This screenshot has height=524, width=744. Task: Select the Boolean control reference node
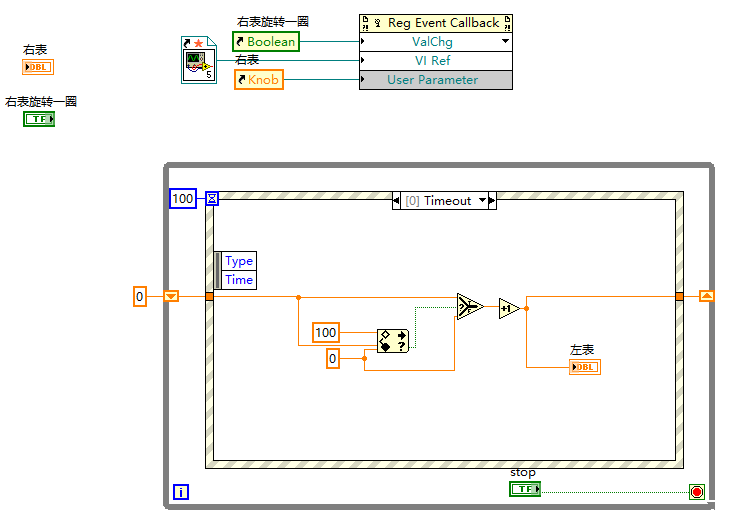266,42
